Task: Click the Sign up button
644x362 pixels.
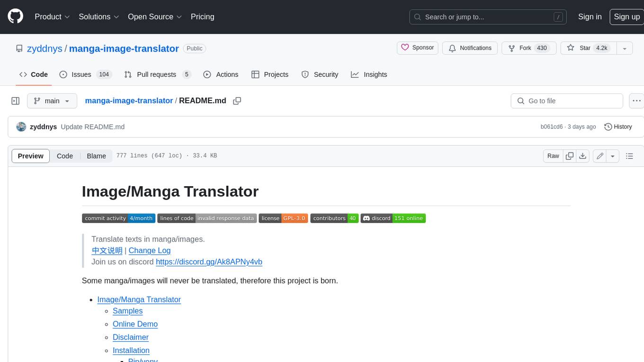Action: click(626, 17)
